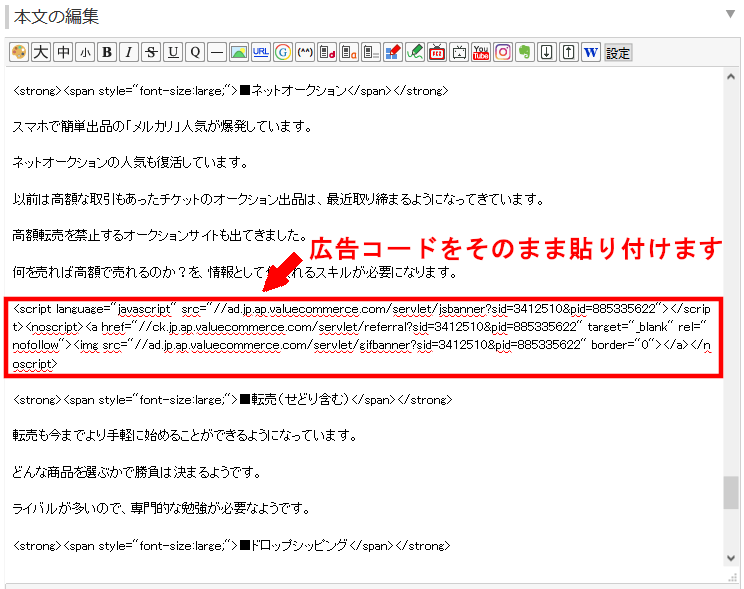Collapse the 本文の編集 section triangle
The image size is (744, 589).
[730, 14]
